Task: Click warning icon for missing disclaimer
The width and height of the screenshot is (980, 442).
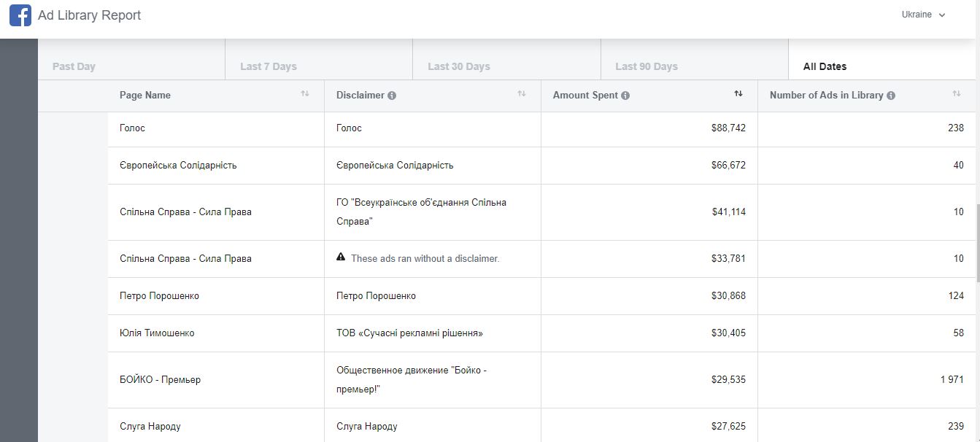Action: (341, 257)
